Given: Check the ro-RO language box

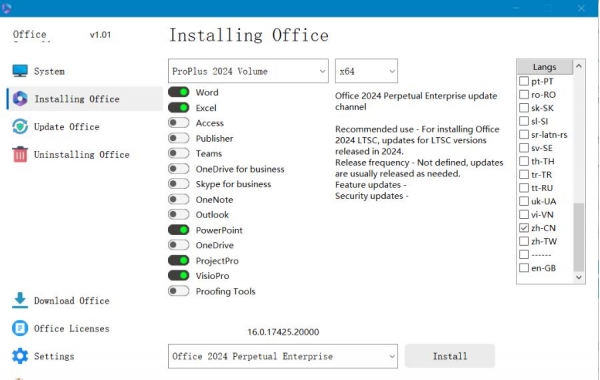Looking at the screenshot, I should [x=524, y=95].
